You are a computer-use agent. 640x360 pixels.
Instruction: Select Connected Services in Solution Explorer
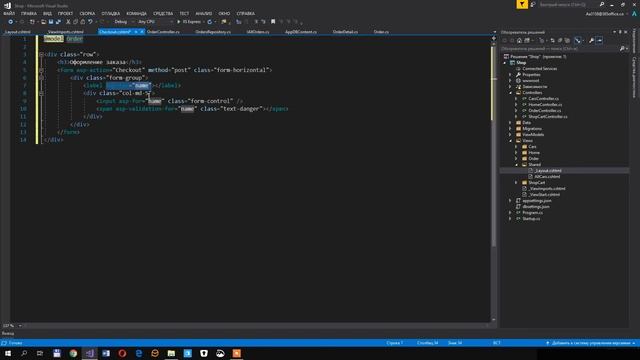[539, 69]
